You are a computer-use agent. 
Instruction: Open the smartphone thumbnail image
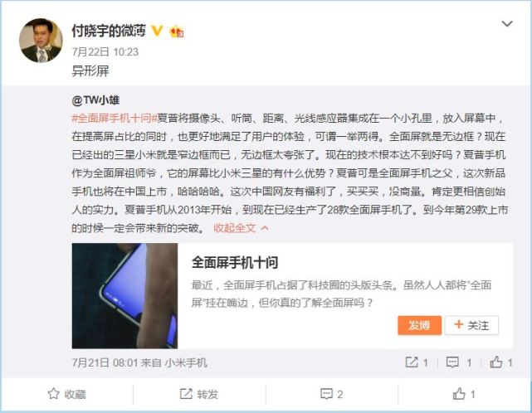tap(124, 296)
